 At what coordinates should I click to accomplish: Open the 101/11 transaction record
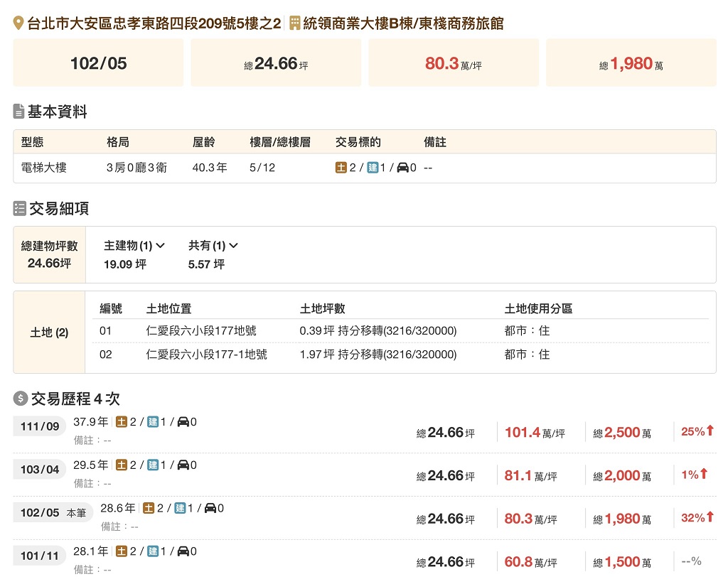click(x=40, y=556)
